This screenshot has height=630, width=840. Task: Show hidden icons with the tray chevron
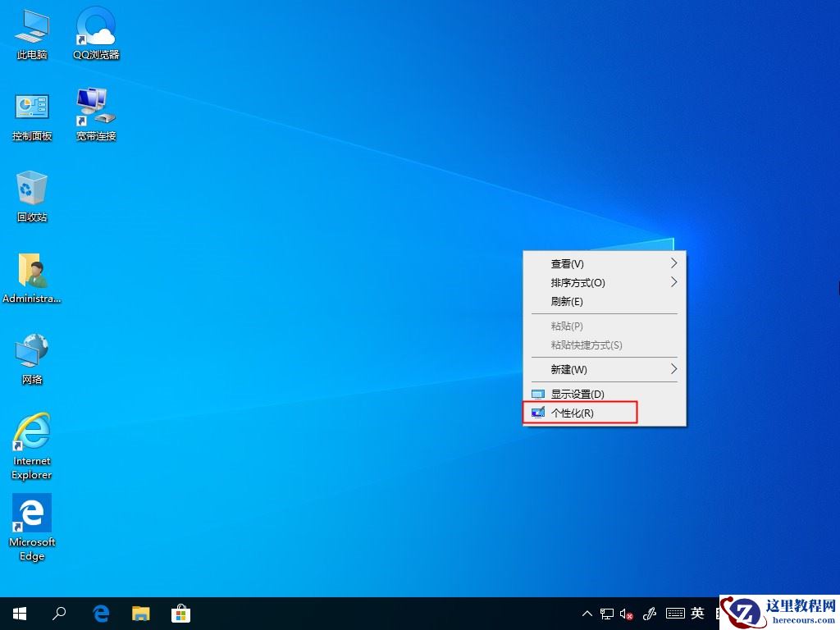587,613
